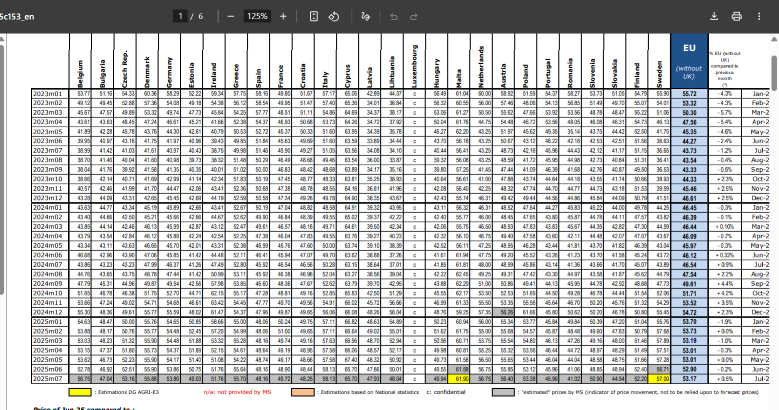Click the -5.4% monthly change cell
779x410 pixels.
coord(725,122)
